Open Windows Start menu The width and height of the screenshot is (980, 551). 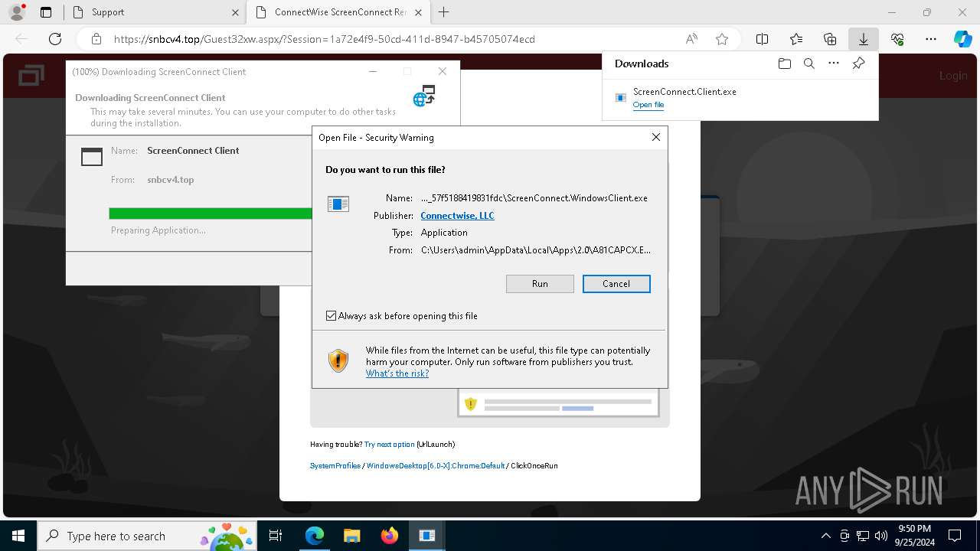coord(18,536)
